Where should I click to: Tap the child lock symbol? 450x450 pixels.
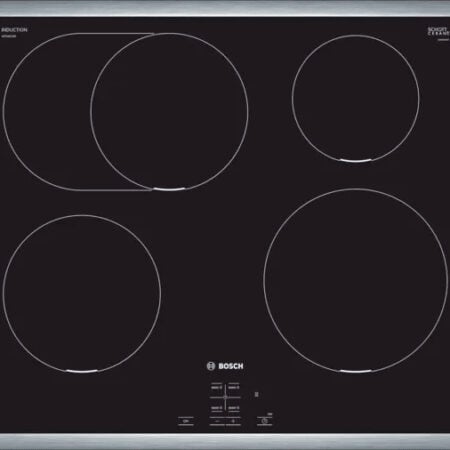[256, 394]
